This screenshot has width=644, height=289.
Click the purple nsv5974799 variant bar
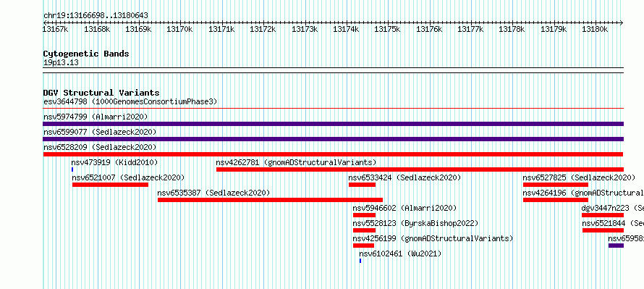[334, 124]
